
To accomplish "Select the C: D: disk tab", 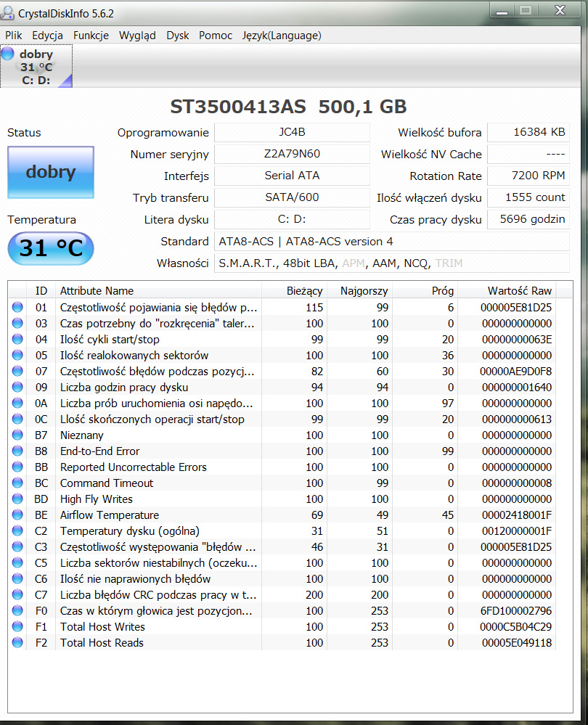I will click(36, 67).
